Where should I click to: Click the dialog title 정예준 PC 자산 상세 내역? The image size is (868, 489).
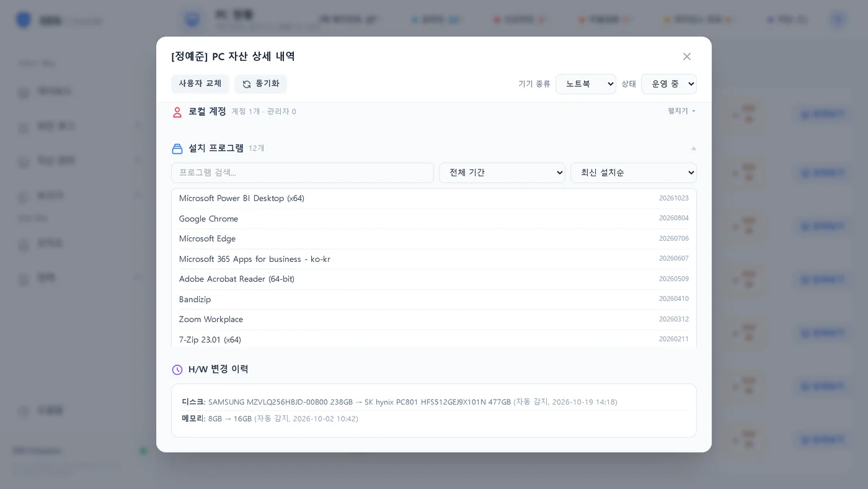(233, 56)
